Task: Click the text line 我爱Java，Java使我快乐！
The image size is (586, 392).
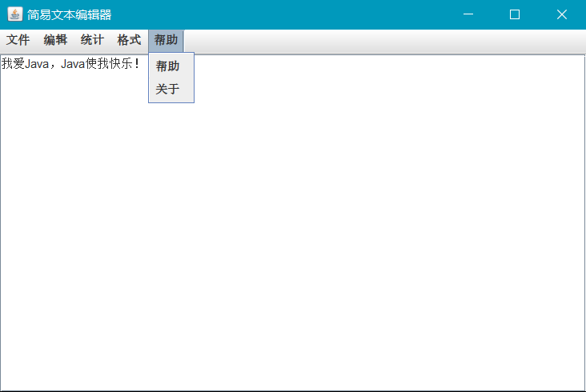Action: [x=70, y=63]
